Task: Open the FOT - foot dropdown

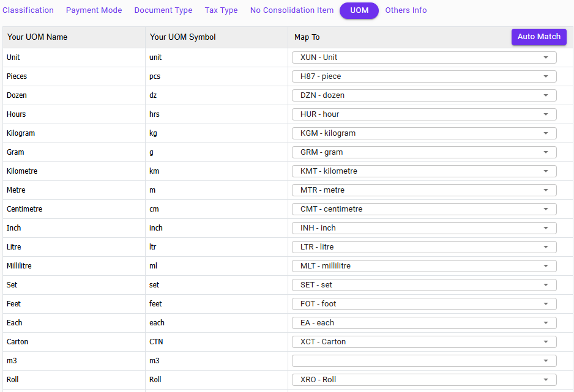Action: pyautogui.click(x=424, y=304)
